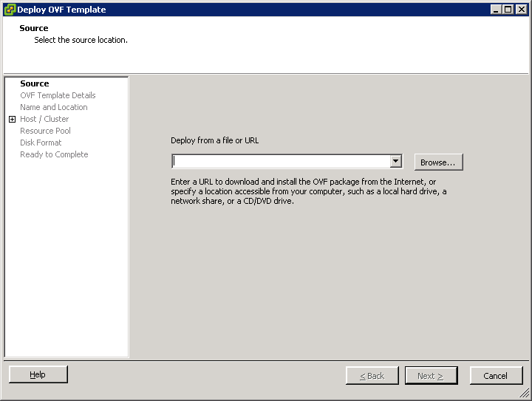Advance with the Next button
The height and width of the screenshot is (401, 532).
coord(432,376)
